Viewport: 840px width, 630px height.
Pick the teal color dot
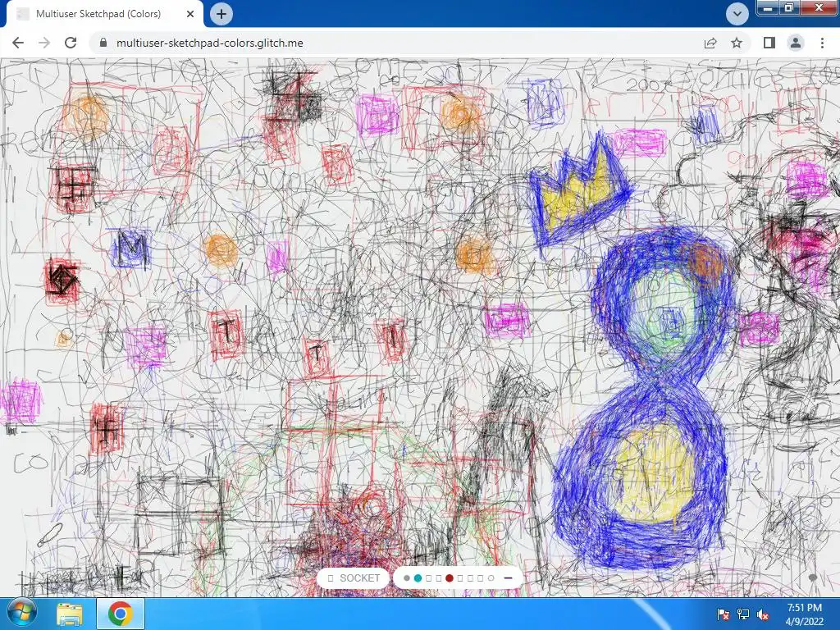click(x=418, y=578)
